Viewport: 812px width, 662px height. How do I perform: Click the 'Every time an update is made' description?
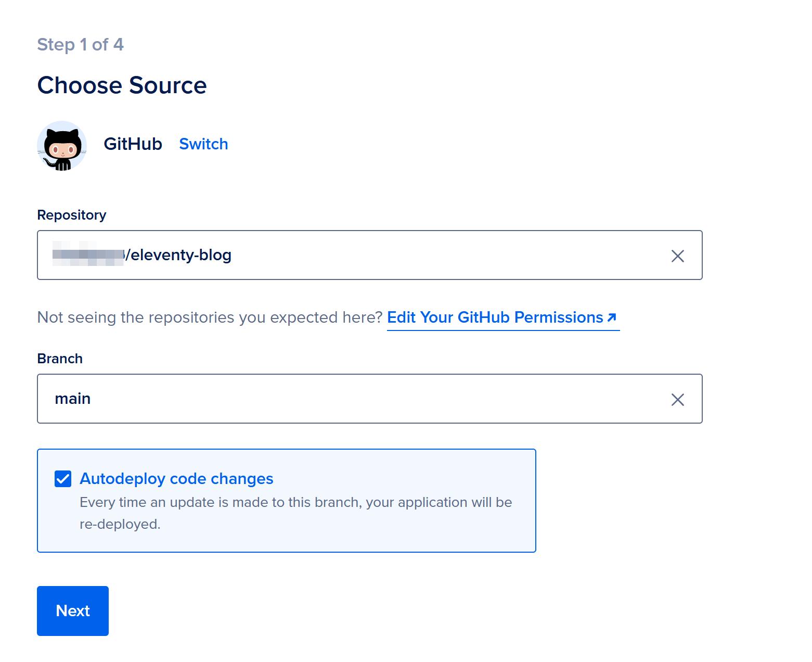coord(295,513)
